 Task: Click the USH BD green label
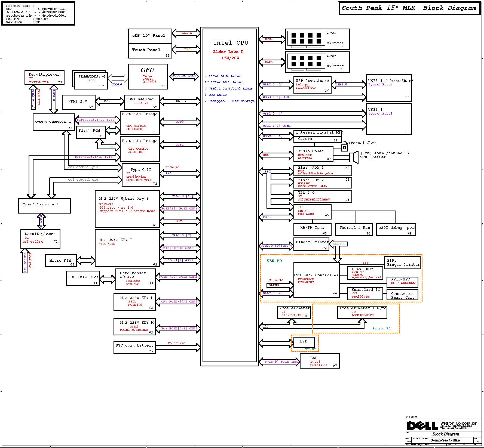pyautogui.click(x=274, y=261)
